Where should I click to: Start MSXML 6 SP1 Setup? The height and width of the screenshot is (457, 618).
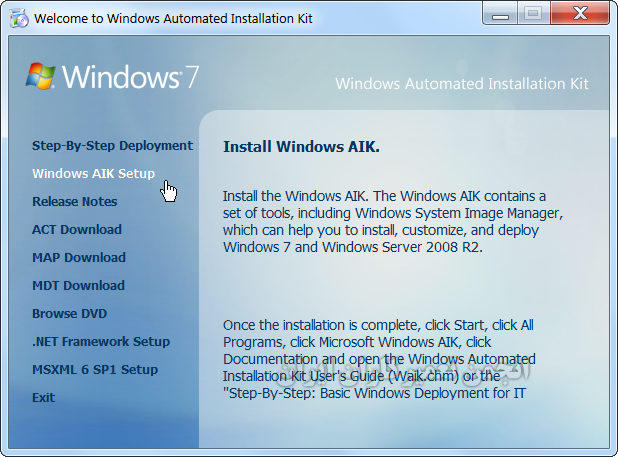click(x=95, y=370)
